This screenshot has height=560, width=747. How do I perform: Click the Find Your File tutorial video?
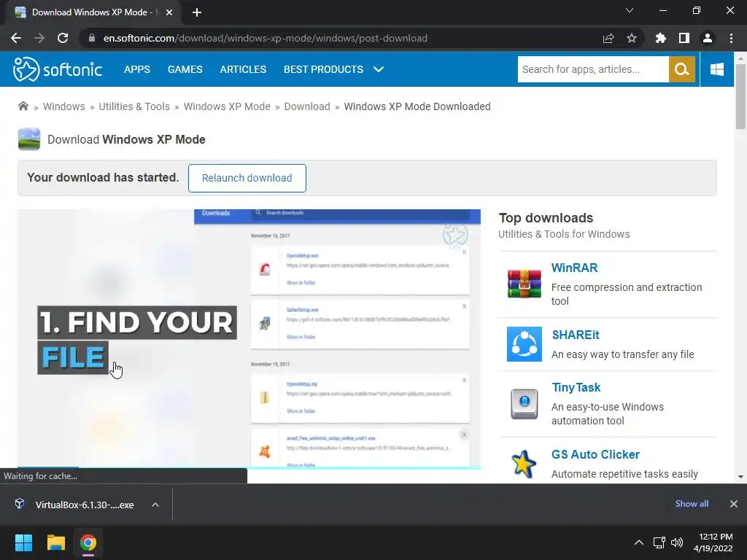[x=249, y=339]
